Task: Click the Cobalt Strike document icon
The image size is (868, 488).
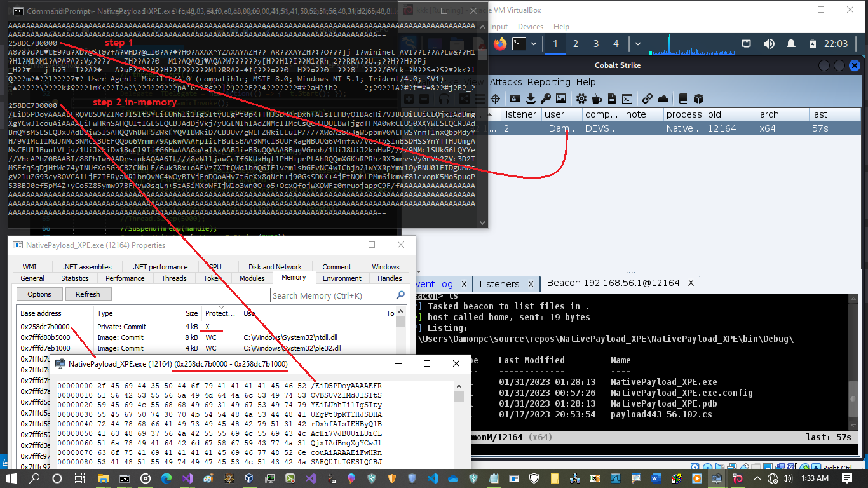Action: (x=611, y=98)
